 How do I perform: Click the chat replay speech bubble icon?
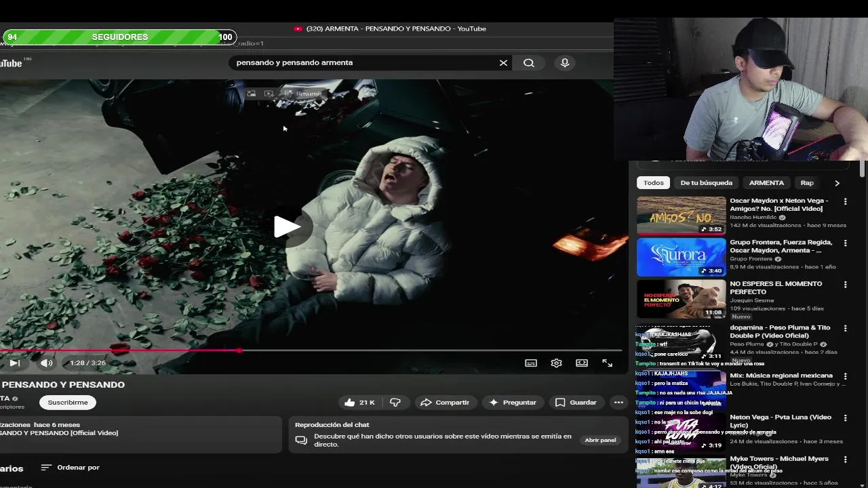(302, 441)
